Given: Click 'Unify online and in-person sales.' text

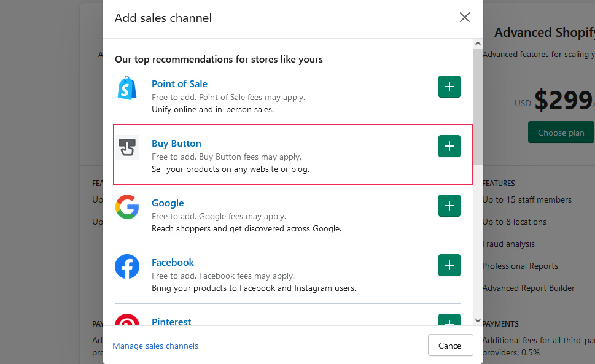Looking at the screenshot, I should (212, 110).
